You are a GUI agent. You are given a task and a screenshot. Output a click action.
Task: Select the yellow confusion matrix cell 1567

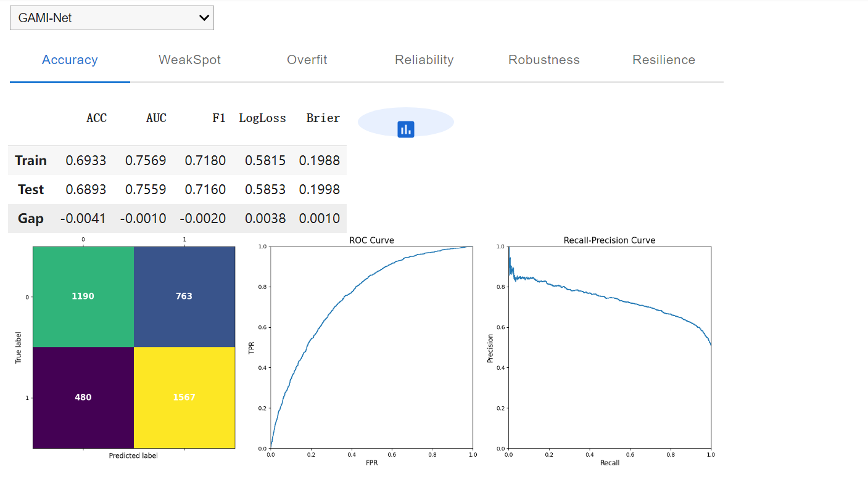(x=184, y=397)
